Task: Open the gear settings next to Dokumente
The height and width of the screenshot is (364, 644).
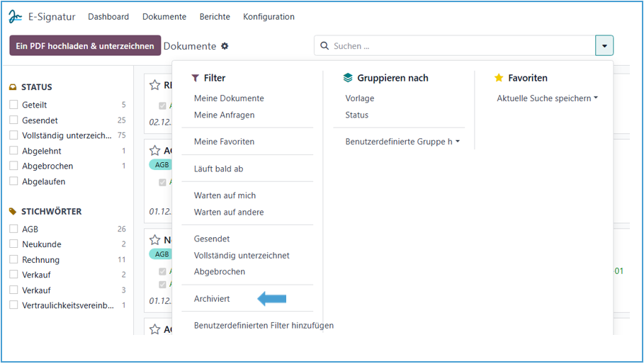Action: click(x=225, y=46)
